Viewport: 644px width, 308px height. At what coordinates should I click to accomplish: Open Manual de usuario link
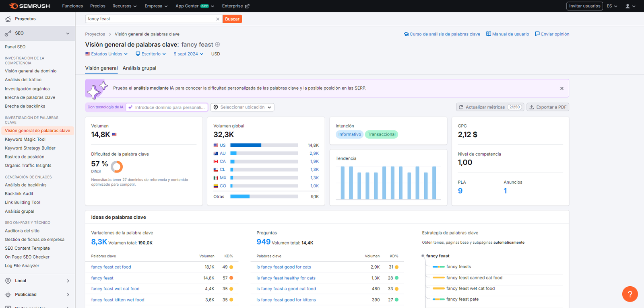(x=508, y=34)
